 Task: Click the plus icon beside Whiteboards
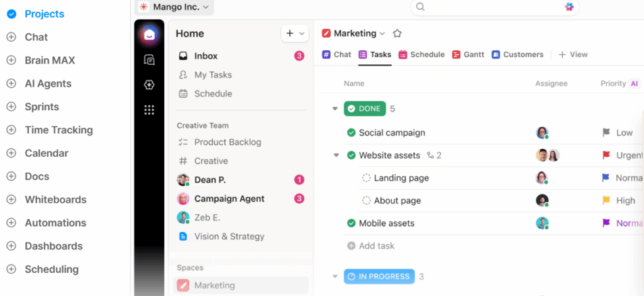pyautogui.click(x=11, y=200)
